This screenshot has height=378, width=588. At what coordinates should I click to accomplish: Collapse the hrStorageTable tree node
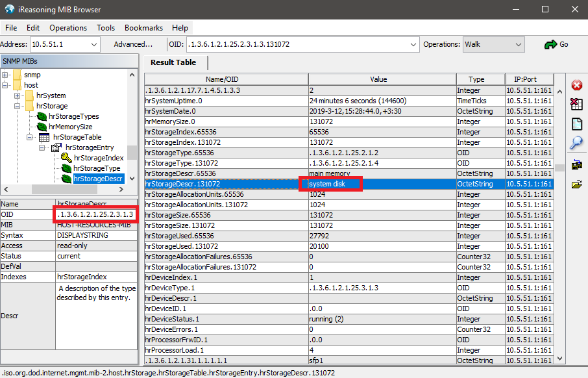click(x=30, y=138)
